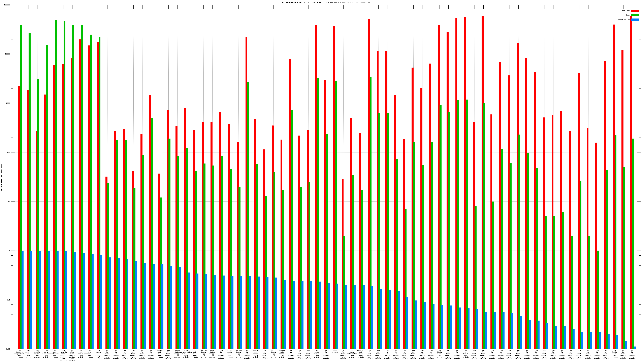This screenshot has height=362, width=644.
Task: Click the list.whitelisted.org x-axis label
Action: coord(352,354)
